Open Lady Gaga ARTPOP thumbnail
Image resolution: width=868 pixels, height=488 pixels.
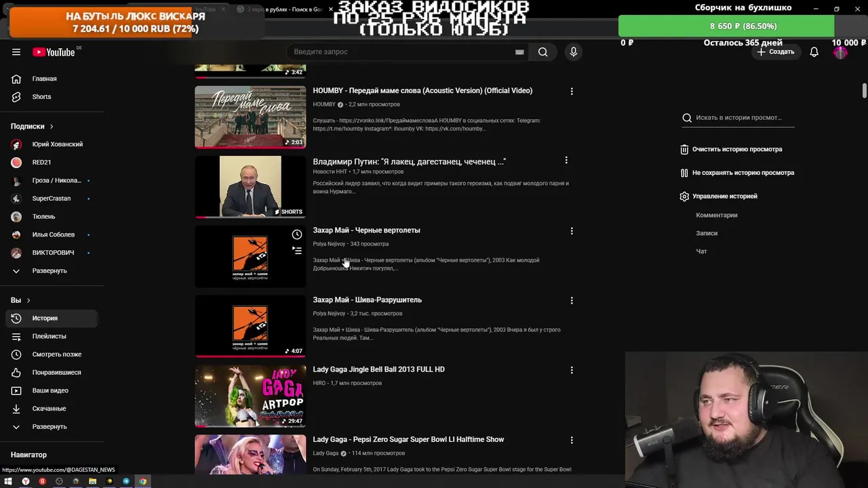250,396
